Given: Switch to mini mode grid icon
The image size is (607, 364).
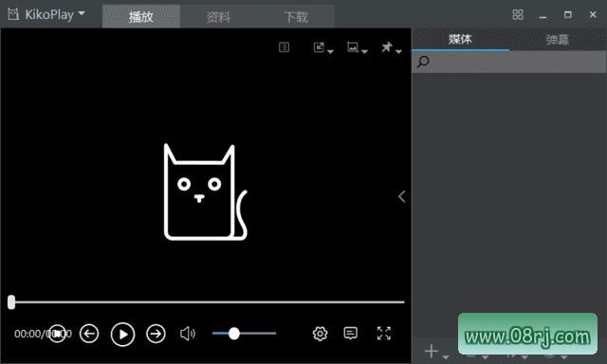Looking at the screenshot, I should (x=518, y=15).
